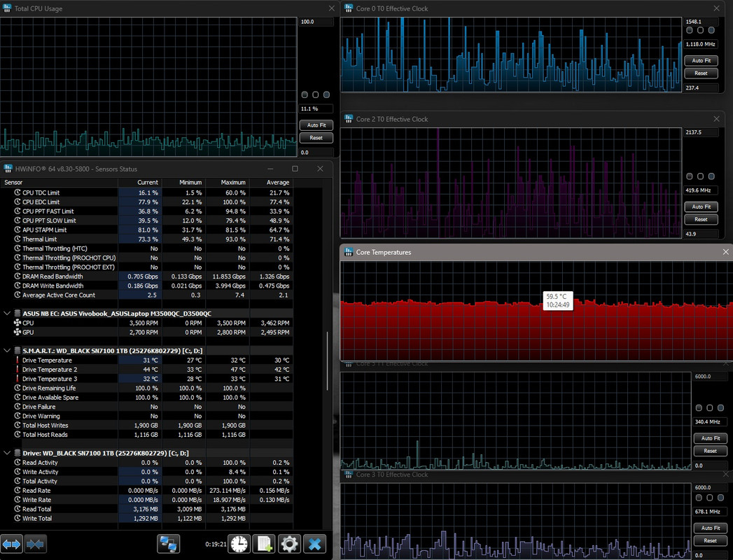Click the HWiNFO icon in Sensors Status title
Viewport: 733px width, 560px height.
pos(8,169)
